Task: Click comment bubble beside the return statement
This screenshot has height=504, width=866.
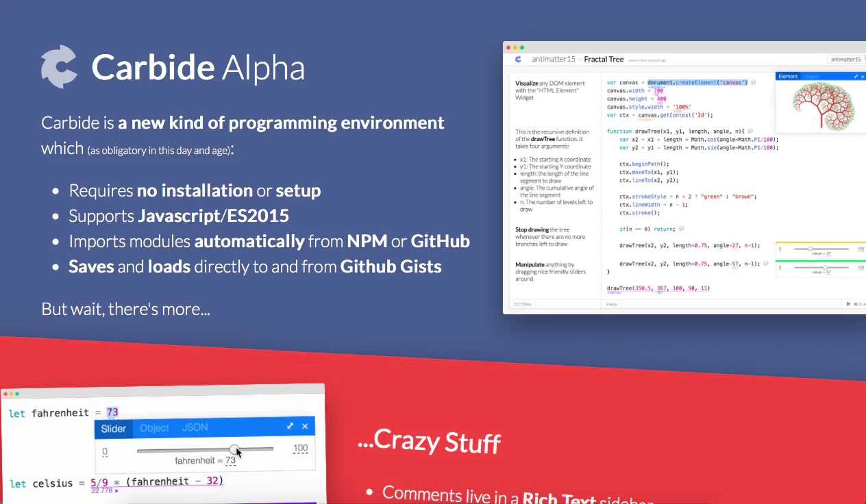Action: [680, 229]
